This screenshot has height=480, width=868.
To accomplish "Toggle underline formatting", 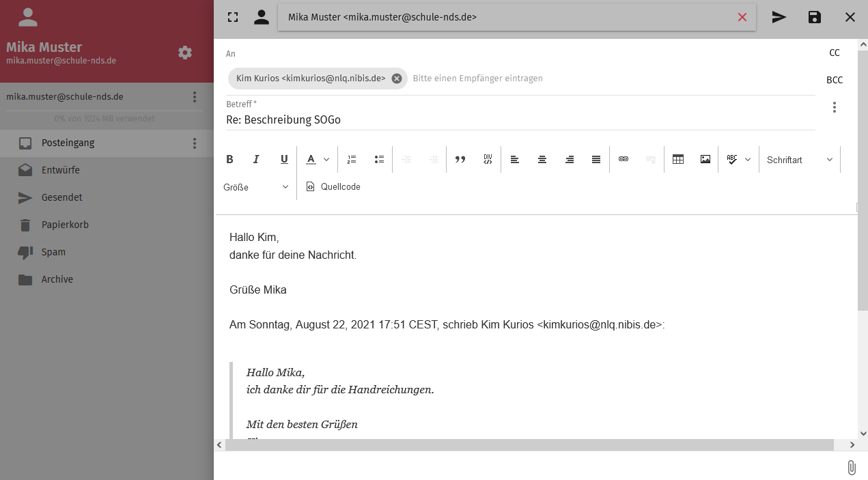I will pyautogui.click(x=284, y=159).
